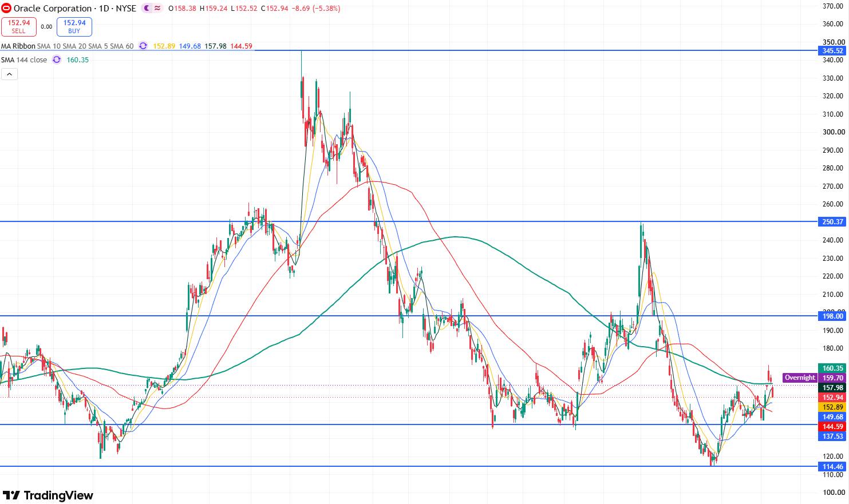The height and width of the screenshot is (504, 849).
Task: Click the wavy approximate-equals icon after NYSE
Action: (x=157, y=9)
